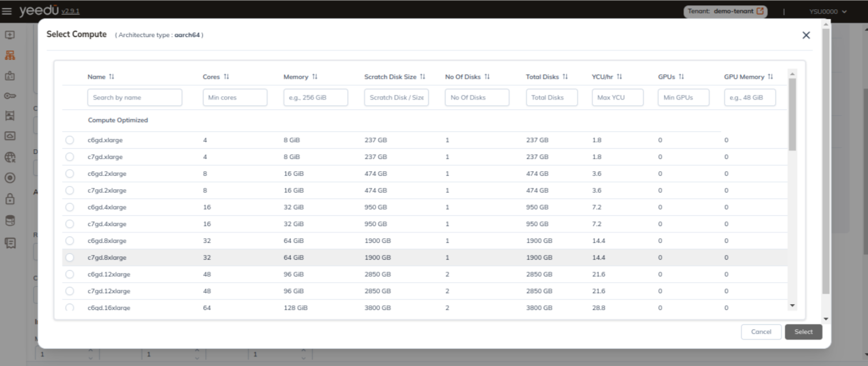Select the c6gd.12xlarge radio button
868x366 pixels.
point(70,274)
